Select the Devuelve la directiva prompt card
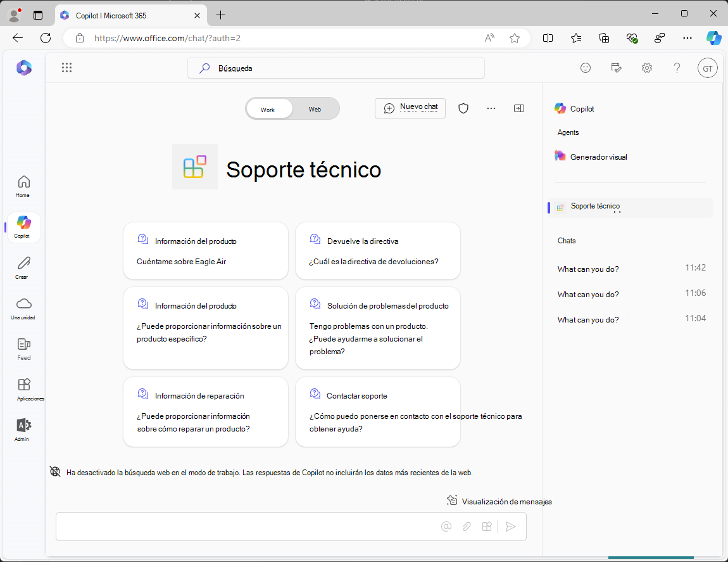Screen dimensions: 728x562 pyautogui.click(x=378, y=251)
